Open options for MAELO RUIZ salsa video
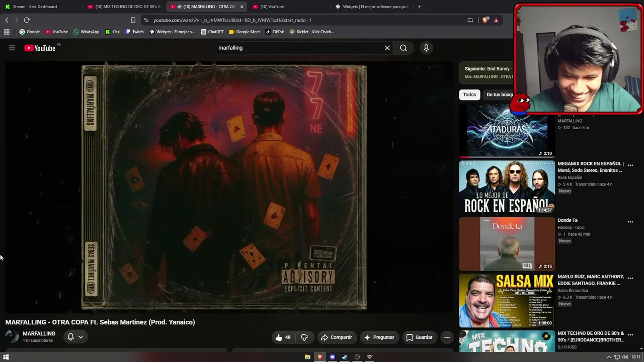The width and height of the screenshot is (644, 362). pyautogui.click(x=630, y=278)
